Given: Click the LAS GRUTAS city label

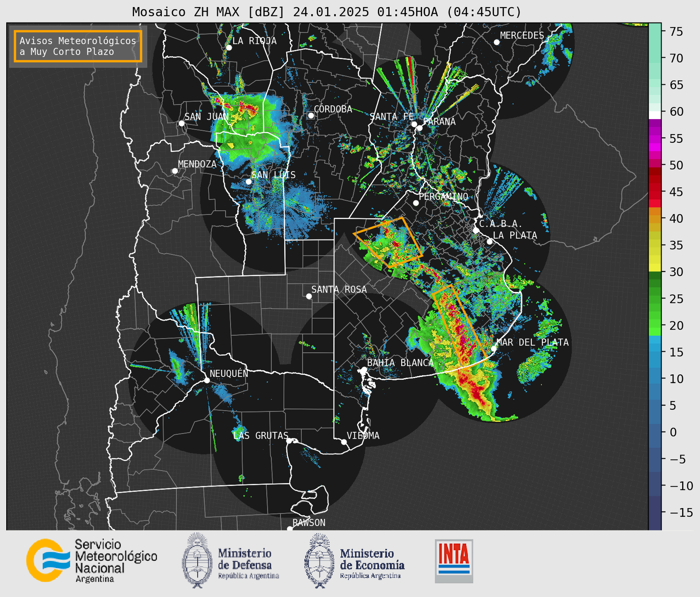Looking at the screenshot, I should coord(261,436).
